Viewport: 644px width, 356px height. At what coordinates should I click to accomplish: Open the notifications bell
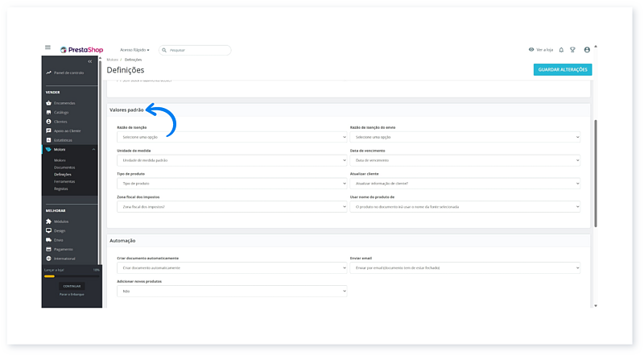click(561, 50)
